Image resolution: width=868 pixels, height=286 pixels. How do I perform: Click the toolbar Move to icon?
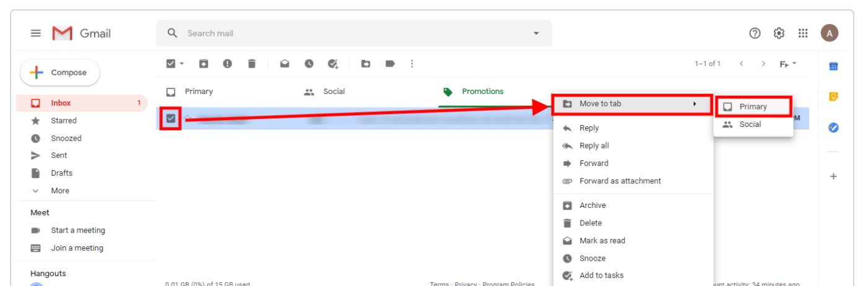366,63
